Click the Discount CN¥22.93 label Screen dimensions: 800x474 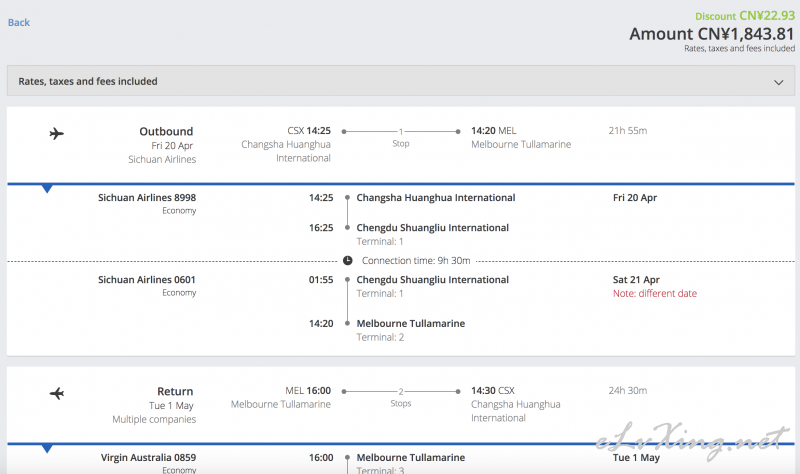click(x=745, y=16)
